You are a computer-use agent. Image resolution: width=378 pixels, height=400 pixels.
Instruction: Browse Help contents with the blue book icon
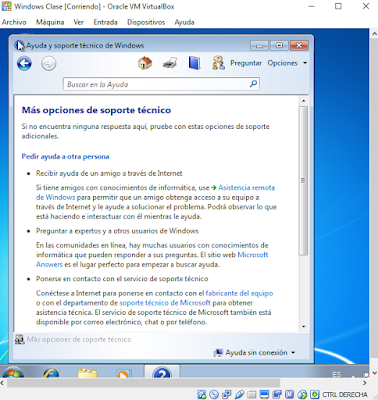194,63
